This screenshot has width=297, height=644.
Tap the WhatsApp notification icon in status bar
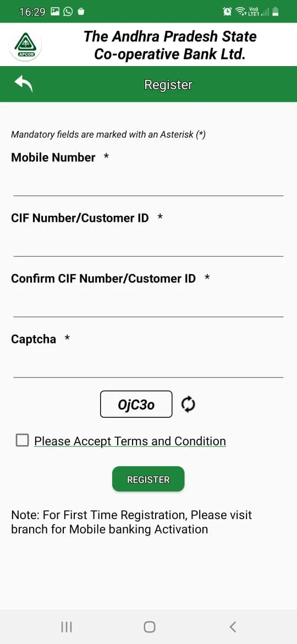point(68,12)
